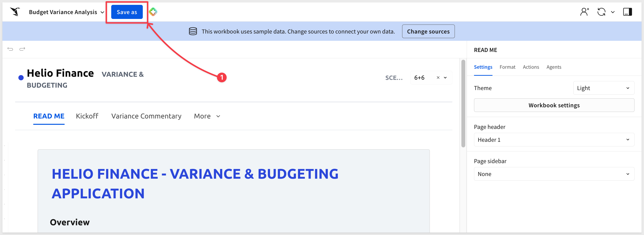This screenshot has height=235, width=644.
Task: Click the refresh data icon
Action: [x=601, y=12]
